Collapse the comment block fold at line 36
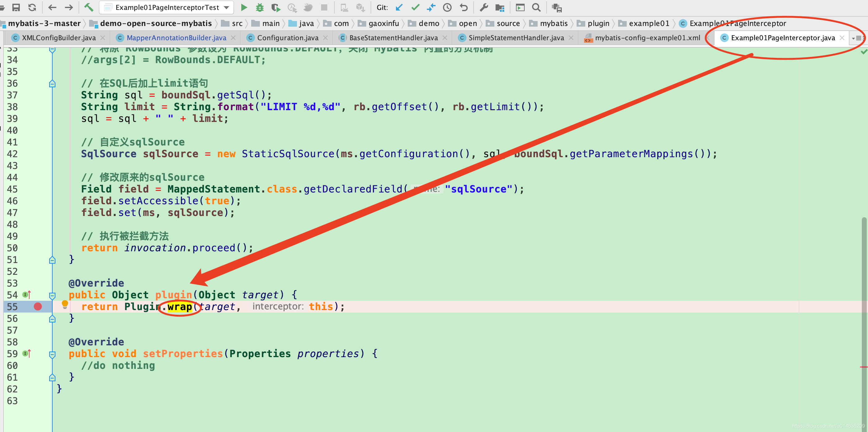Viewport: 868px width, 432px height. 52,84
